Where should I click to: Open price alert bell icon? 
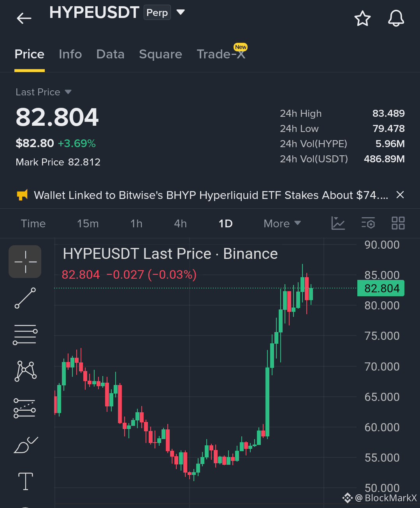[x=396, y=18]
